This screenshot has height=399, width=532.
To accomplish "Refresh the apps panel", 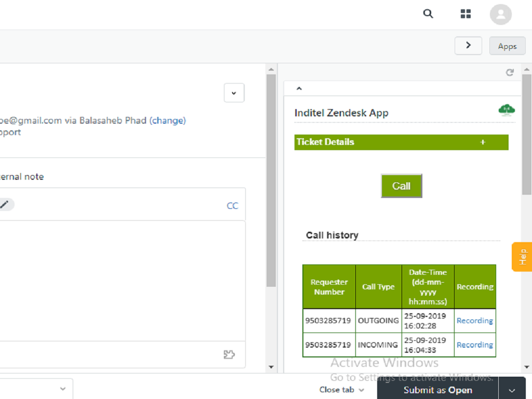I will click(x=510, y=73).
